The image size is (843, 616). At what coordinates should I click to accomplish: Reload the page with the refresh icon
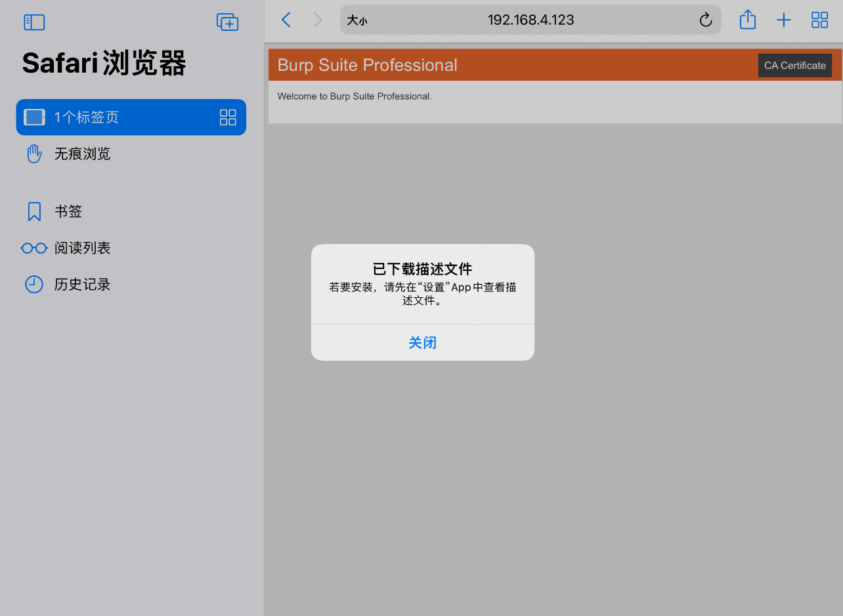[706, 20]
